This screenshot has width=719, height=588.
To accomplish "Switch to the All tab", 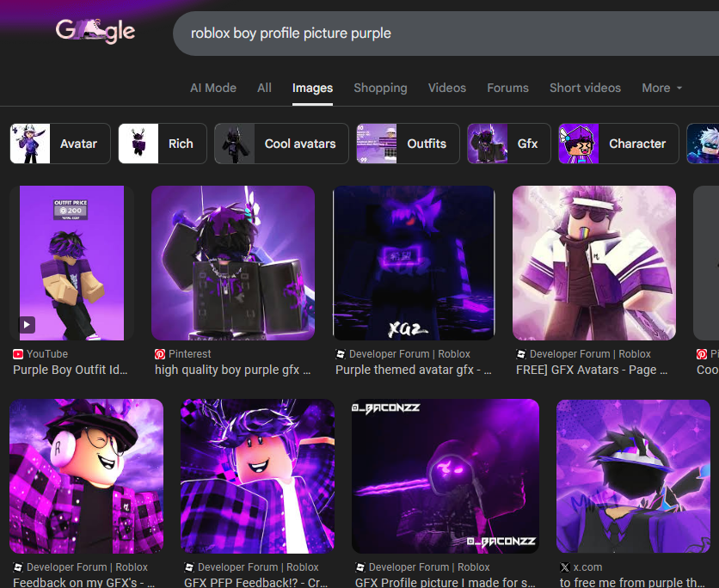I will (264, 88).
